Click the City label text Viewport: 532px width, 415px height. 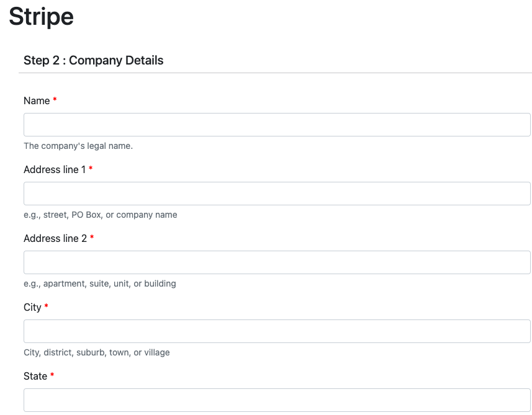[32, 307]
